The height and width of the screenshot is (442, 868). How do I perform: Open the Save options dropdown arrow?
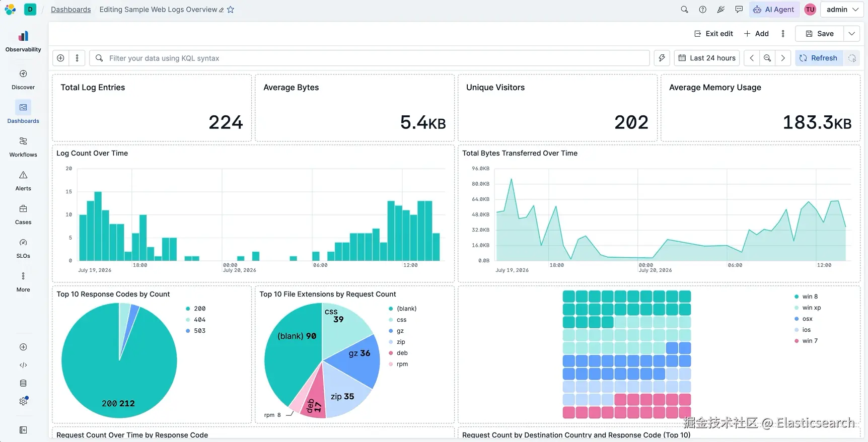pyautogui.click(x=852, y=34)
